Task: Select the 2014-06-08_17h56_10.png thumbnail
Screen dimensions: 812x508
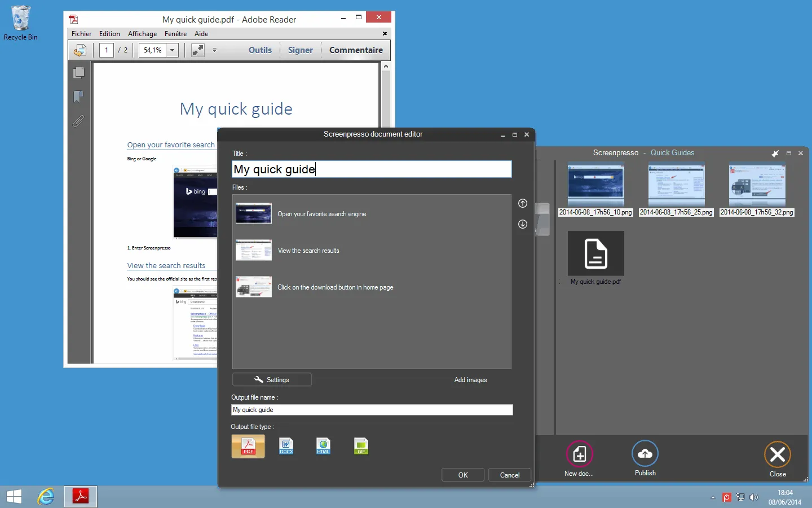Action: (x=596, y=185)
